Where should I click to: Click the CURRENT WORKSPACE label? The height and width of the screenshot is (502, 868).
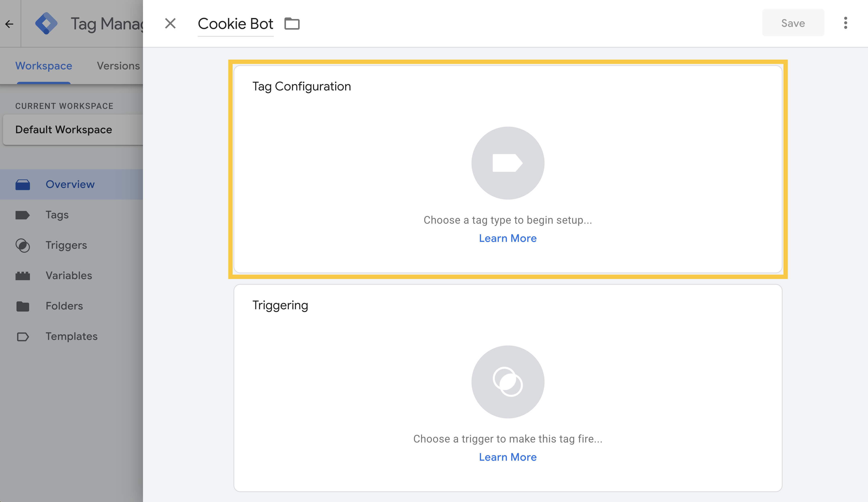click(64, 106)
